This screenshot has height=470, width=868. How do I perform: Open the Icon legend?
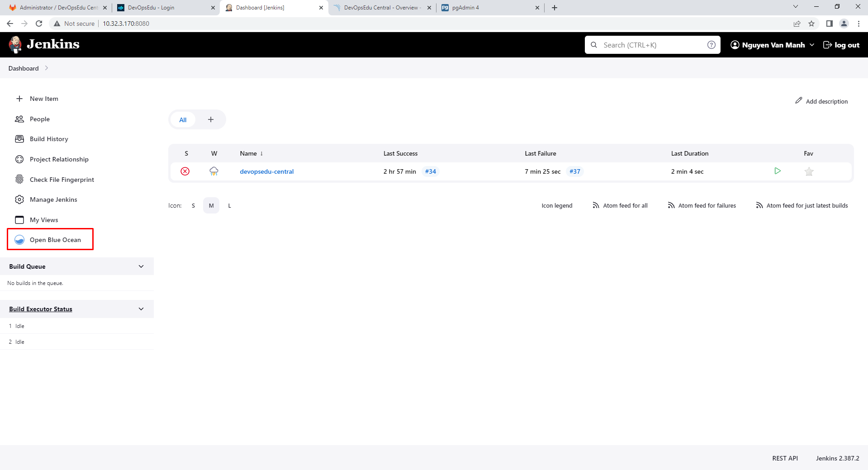point(557,205)
